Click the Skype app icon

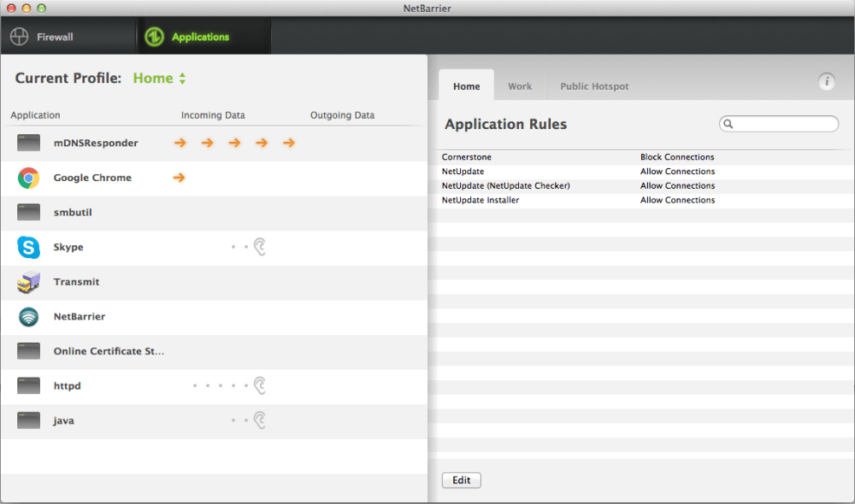click(x=28, y=247)
